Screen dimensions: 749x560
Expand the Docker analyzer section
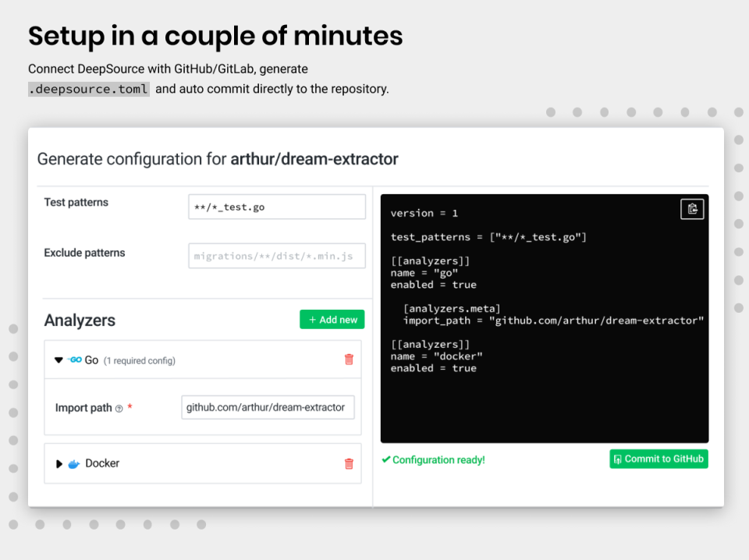coord(59,464)
